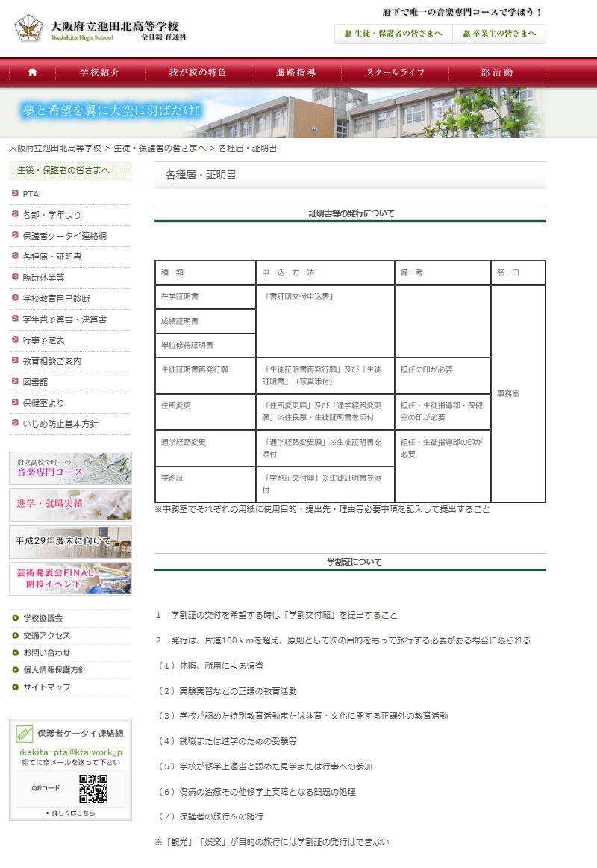Click the person icon in 生徒・保護者の皆さまへ button

coord(348,34)
